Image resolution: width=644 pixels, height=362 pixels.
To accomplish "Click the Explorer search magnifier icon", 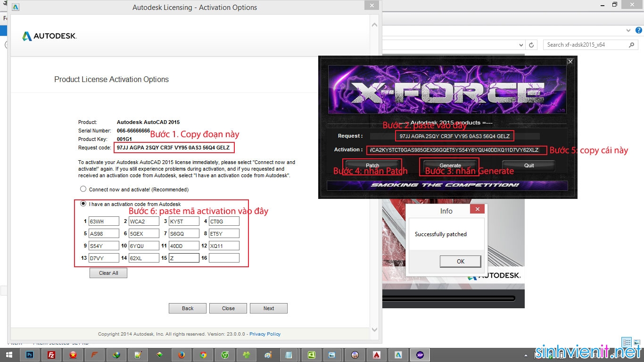I will pyautogui.click(x=632, y=45).
